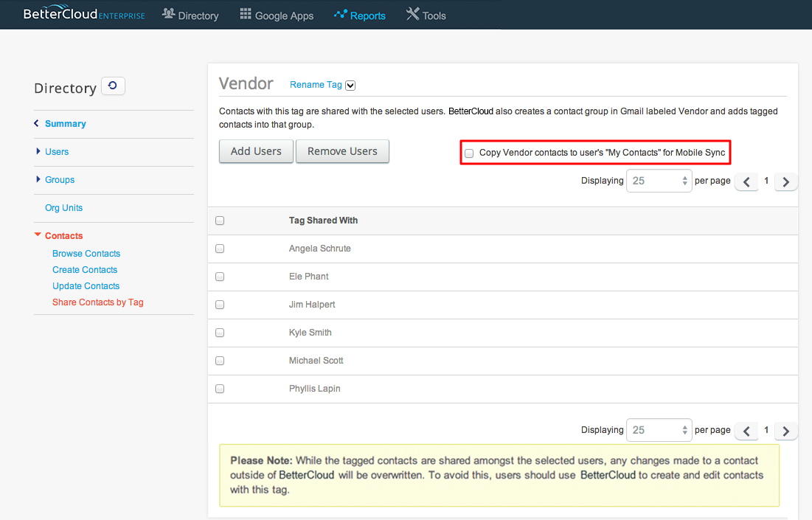Click bottom page number 1
Viewport: 812px width, 520px height.
click(x=766, y=430)
